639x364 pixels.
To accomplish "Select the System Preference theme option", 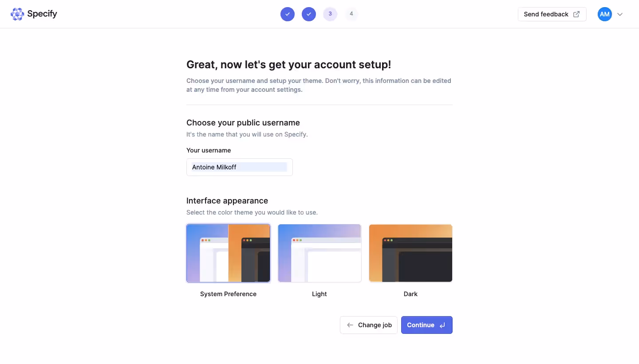I will point(228,253).
